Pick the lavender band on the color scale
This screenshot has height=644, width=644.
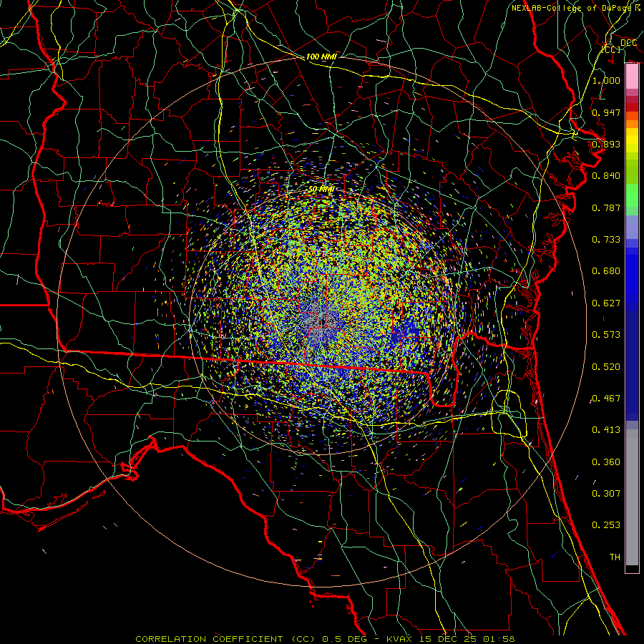[x=632, y=227]
